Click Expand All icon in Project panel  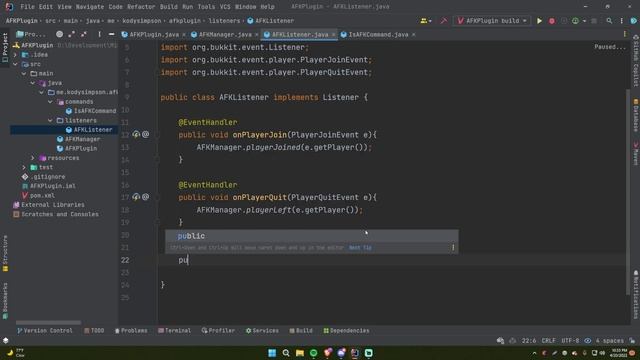pyautogui.click(x=71, y=34)
